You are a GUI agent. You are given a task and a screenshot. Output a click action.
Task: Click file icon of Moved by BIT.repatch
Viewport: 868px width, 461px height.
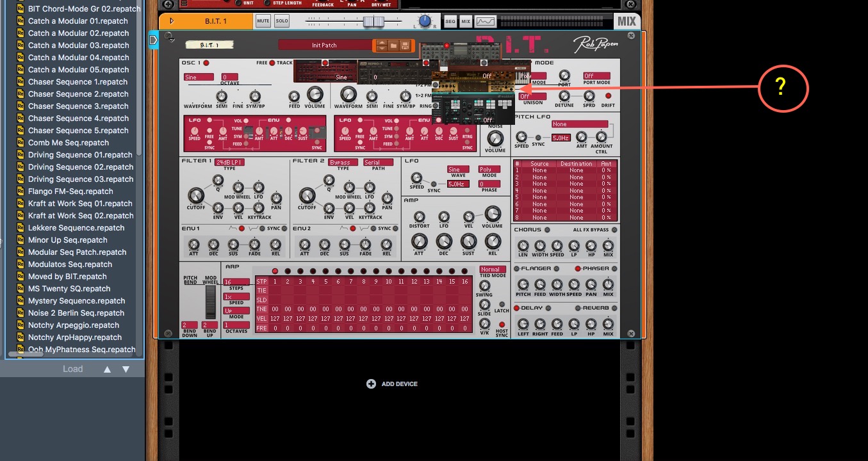(20, 277)
